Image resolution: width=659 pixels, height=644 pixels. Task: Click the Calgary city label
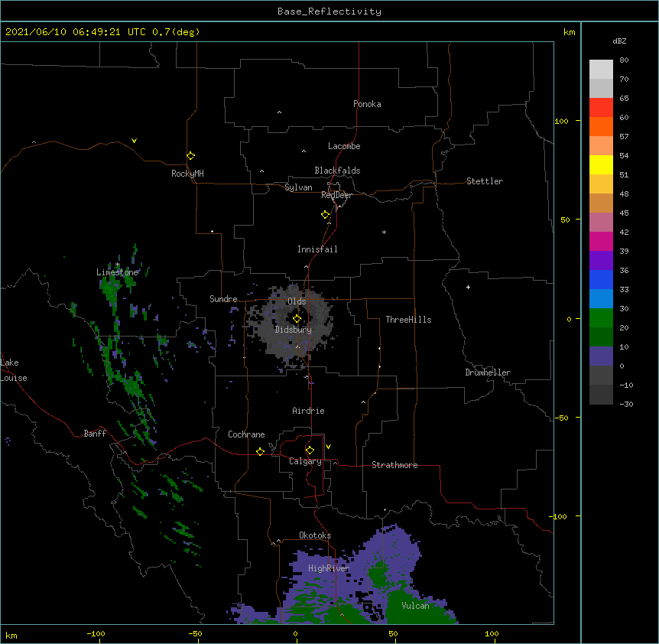click(x=305, y=461)
